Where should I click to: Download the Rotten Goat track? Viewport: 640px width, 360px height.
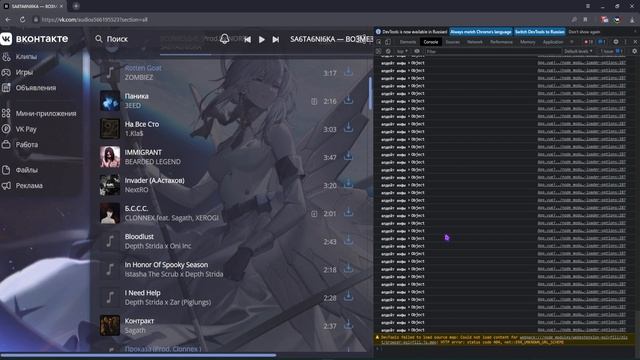[x=348, y=72]
